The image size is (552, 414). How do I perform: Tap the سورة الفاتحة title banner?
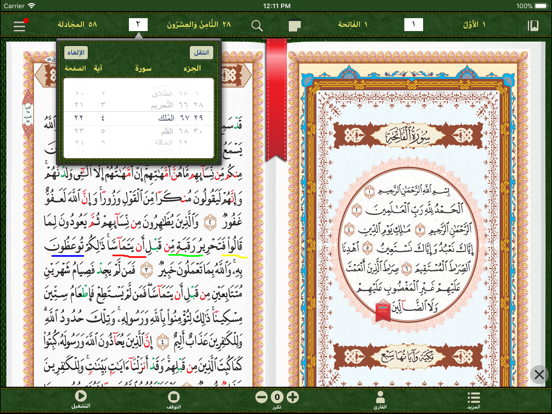[x=408, y=136]
